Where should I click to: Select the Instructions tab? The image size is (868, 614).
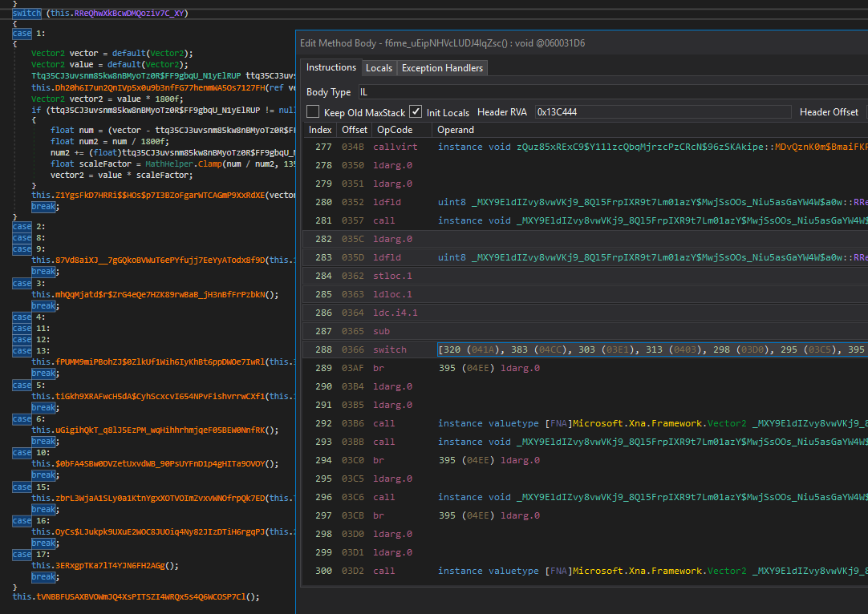coord(331,67)
